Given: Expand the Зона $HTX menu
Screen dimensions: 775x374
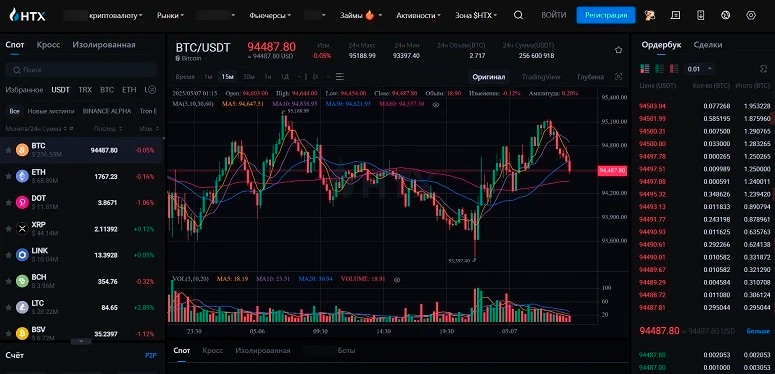Looking at the screenshot, I should click(x=476, y=15).
